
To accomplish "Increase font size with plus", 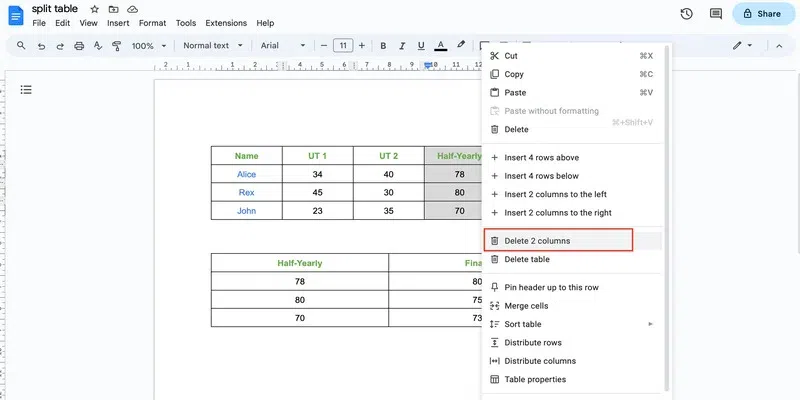I will (x=362, y=46).
